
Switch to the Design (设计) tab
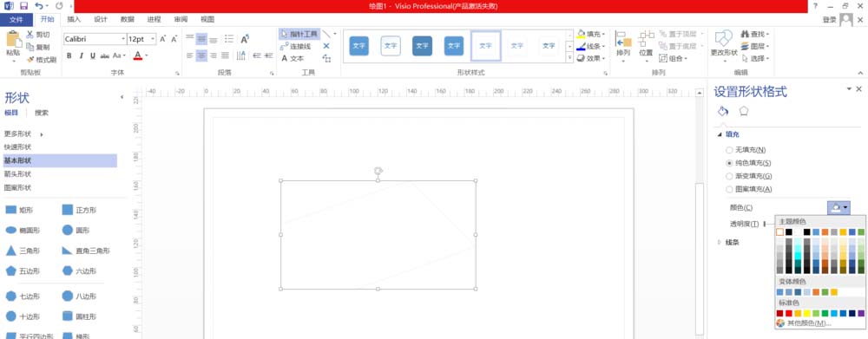[x=100, y=19]
